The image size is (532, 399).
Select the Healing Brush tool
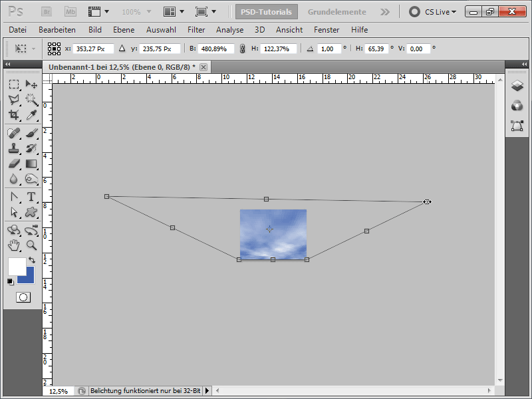(13, 133)
